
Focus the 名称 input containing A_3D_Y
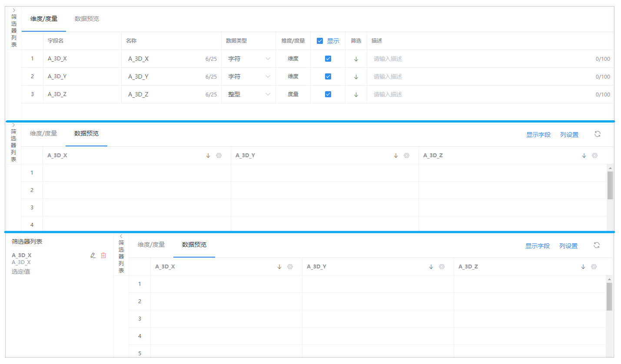point(172,76)
